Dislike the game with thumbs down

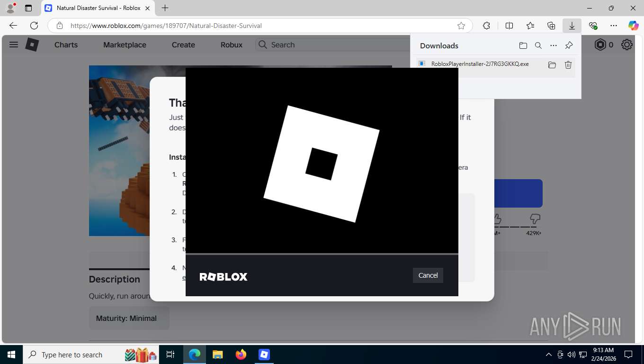tap(535, 219)
